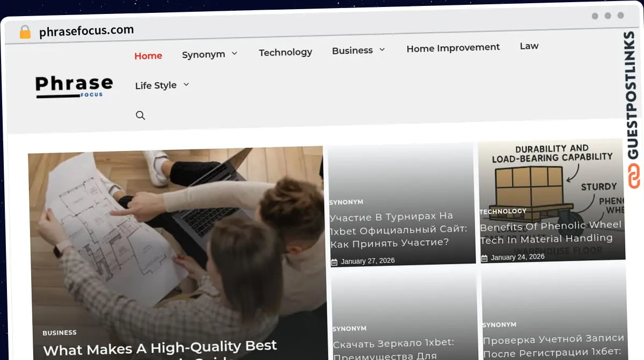Open Benefits Of Phenolic Wheel Tech article
Viewport: 644px width, 360px height.
(x=550, y=232)
